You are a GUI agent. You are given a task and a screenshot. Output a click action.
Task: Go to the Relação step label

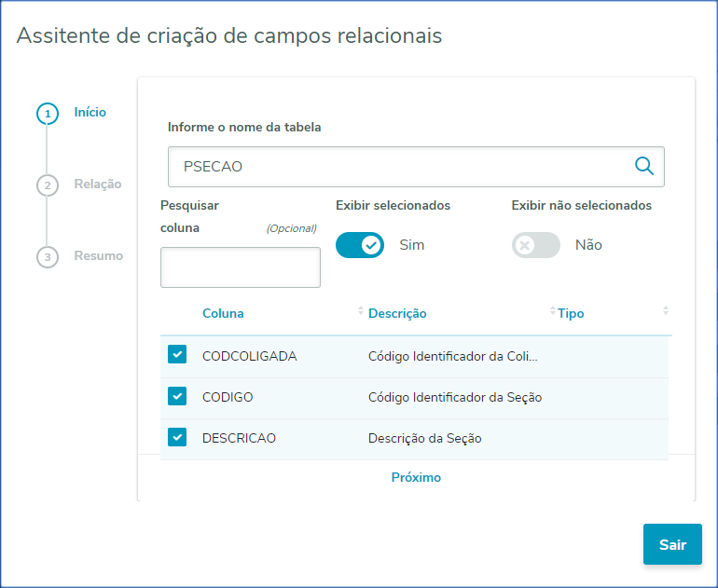98,185
